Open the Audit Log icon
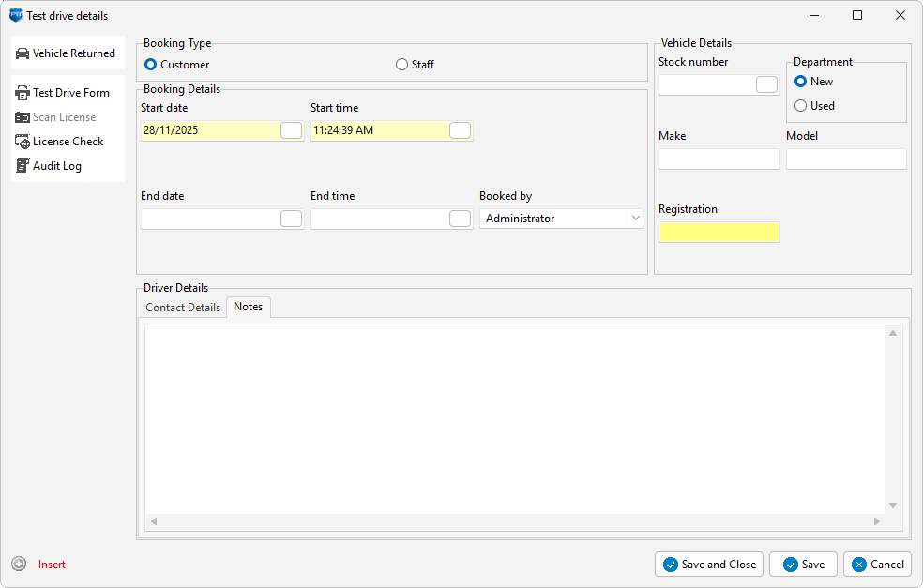The height and width of the screenshot is (588, 923). [x=23, y=166]
